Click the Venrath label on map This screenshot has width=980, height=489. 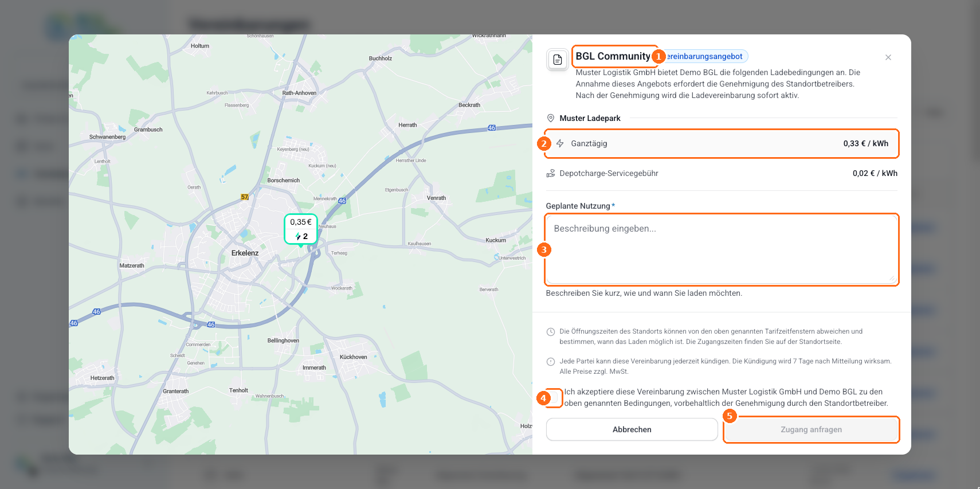(437, 198)
